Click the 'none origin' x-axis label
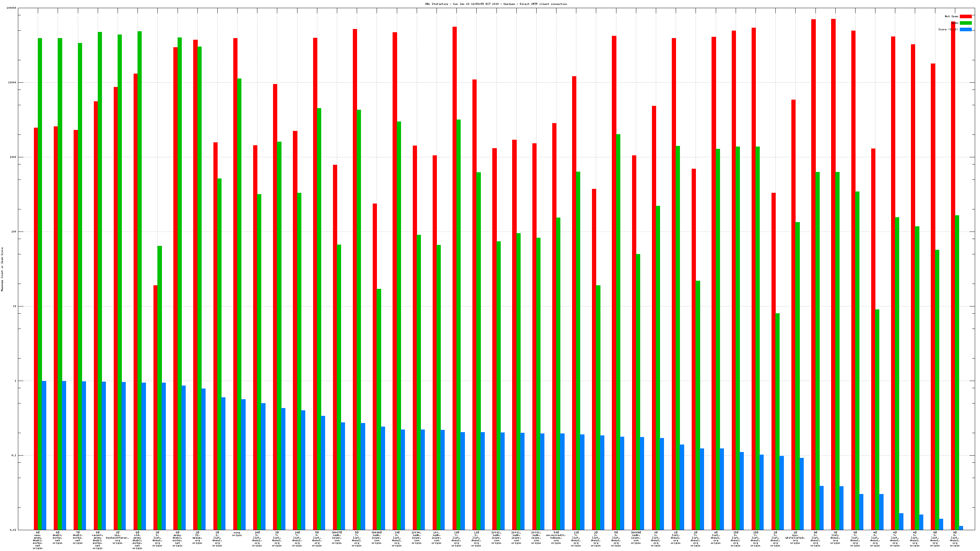Image resolution: width=980 pixels, height=551 pixels. (237, 534)
